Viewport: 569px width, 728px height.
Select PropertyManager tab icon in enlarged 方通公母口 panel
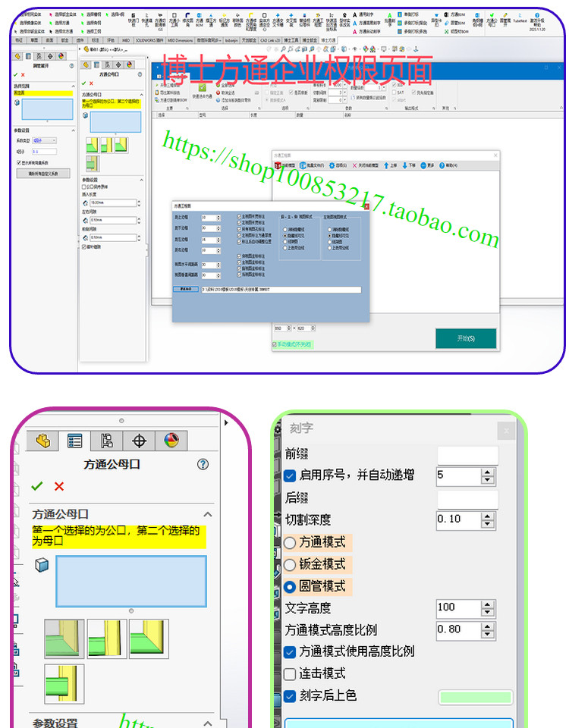click(x=74, y=440)
